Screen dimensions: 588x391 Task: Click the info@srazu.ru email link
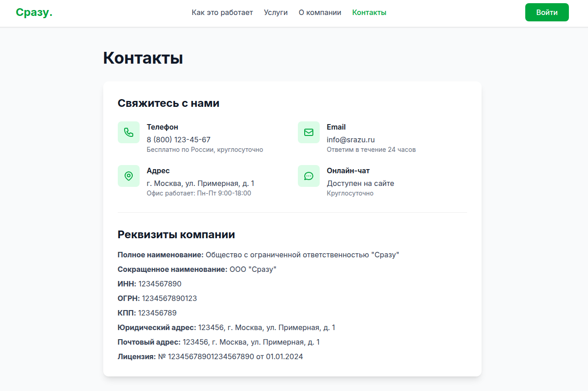[x=351, y=140]
